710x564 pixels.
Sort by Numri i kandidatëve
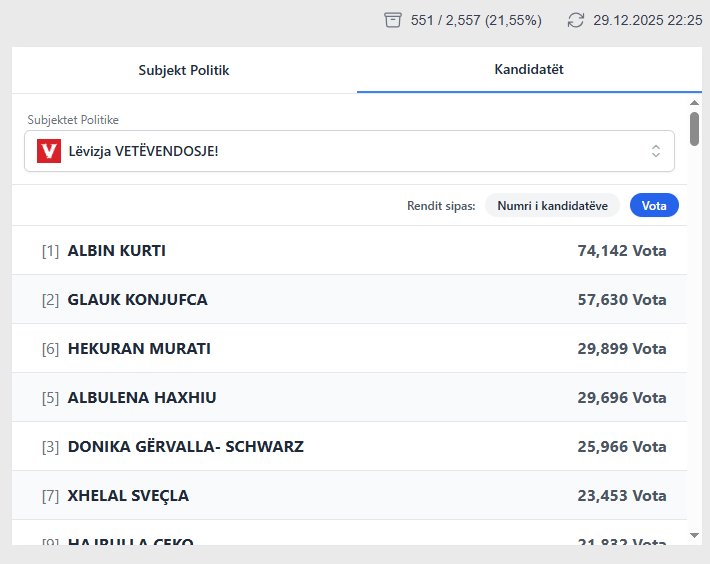(552, 205)
